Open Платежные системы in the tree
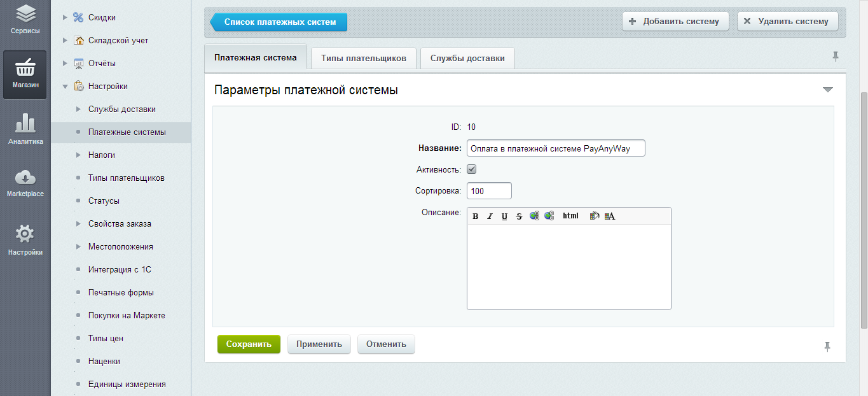The image size is (868, 396). click(x=127, y=132)
